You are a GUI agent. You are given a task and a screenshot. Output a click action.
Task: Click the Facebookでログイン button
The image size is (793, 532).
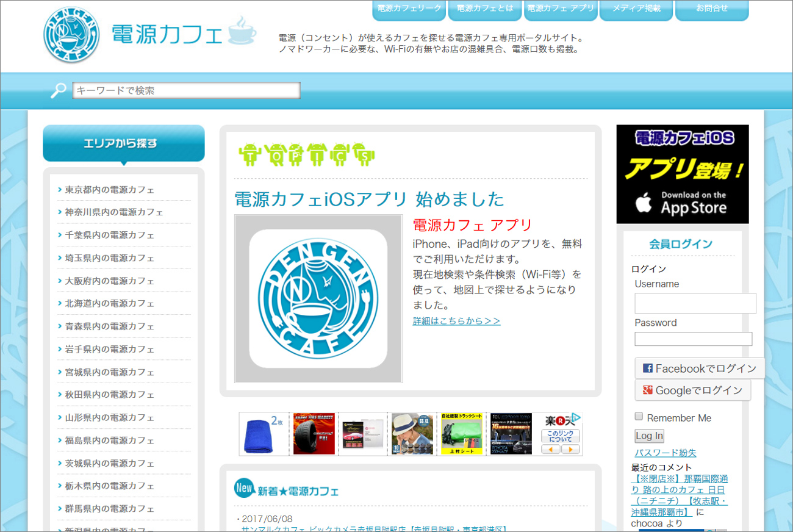click(x=700, y=368)
